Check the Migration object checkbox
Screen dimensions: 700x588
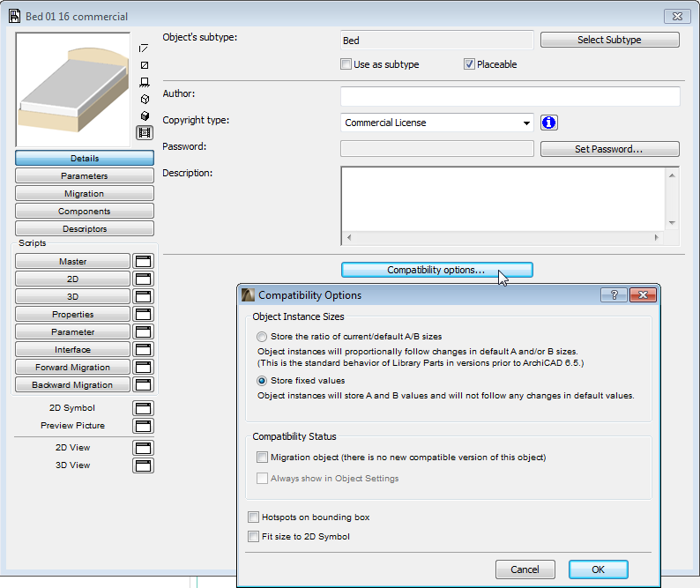[262, 458]
